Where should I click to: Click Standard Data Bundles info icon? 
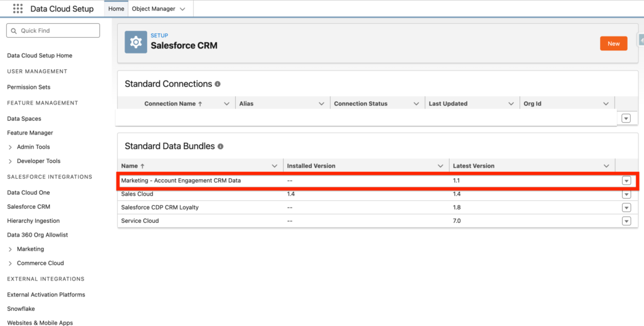(x=221, y=147)
